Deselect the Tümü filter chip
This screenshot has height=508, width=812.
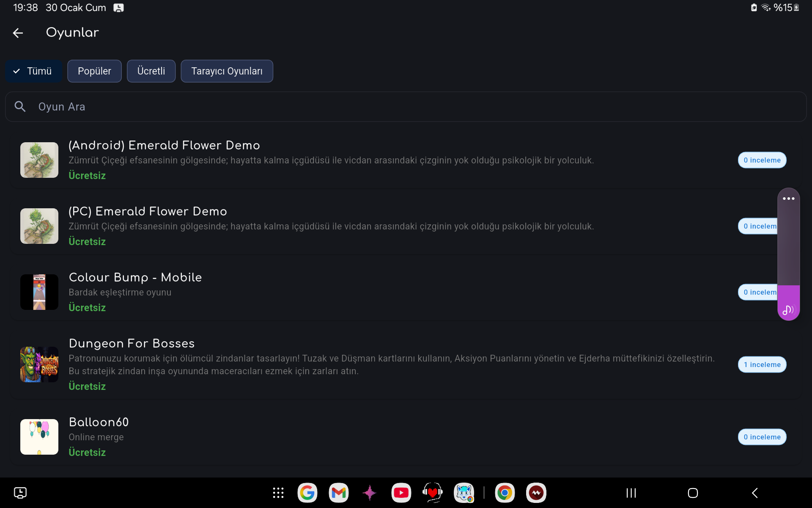(x=34, y=71)
